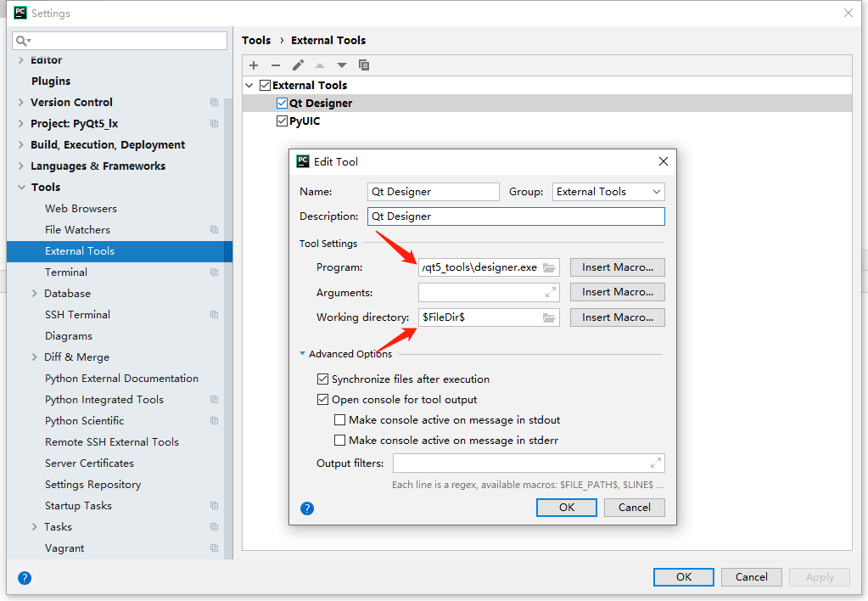This screenshot has width=868, height=601.
Task: Open help in the Edit Tool dialog
Action: click(307, 508)
